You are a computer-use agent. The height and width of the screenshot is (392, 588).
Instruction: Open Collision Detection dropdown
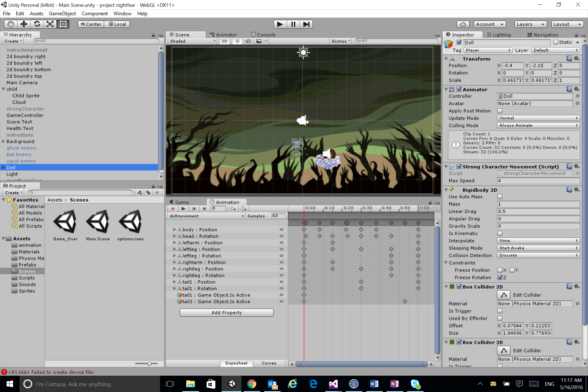(x=538, y=255)
